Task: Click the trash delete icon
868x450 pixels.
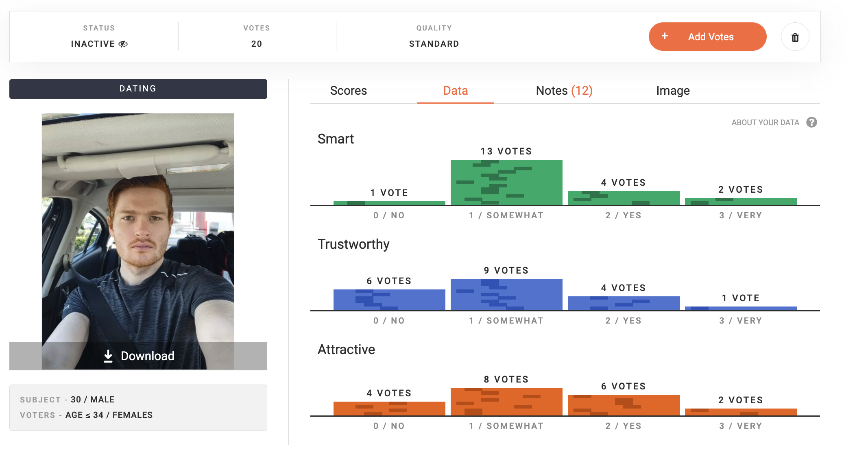Action: pos(795,37)
